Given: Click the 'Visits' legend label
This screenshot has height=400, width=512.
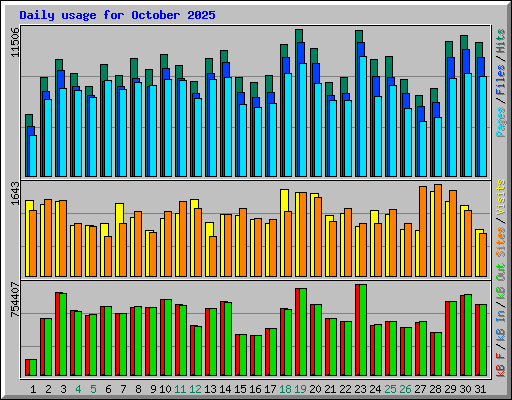Looking at the screenshot, I should tap(501, 197).
